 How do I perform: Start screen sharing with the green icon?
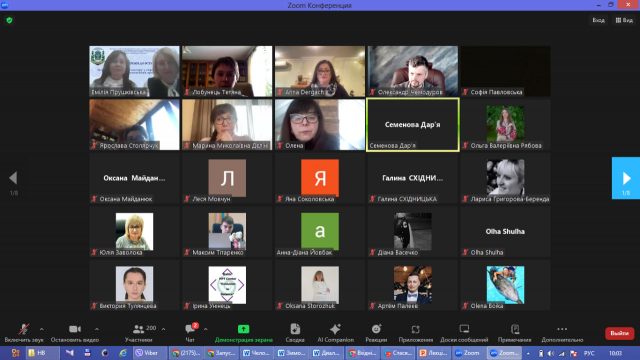[x=243, y=329]
